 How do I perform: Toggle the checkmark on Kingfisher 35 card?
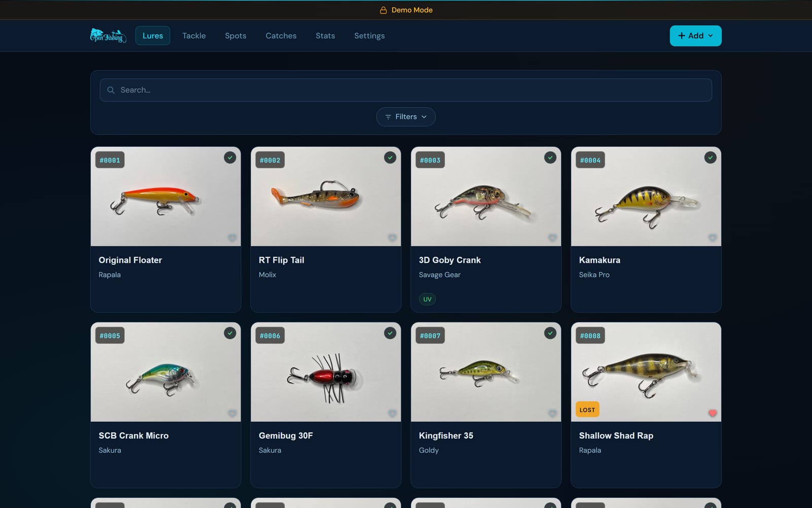(x=550, y=333)
